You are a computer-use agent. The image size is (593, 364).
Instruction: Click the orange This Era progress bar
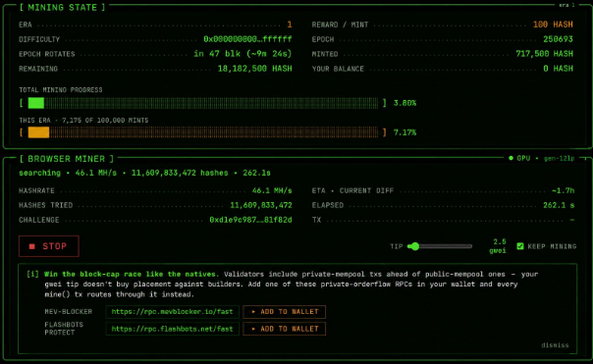point(203,132)
